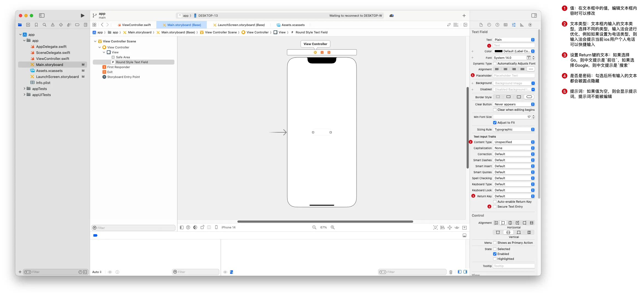The height and width of the screenshot is (296, 644).
Task: Toggle the document outline icon
Action: [x=182, y=227]
